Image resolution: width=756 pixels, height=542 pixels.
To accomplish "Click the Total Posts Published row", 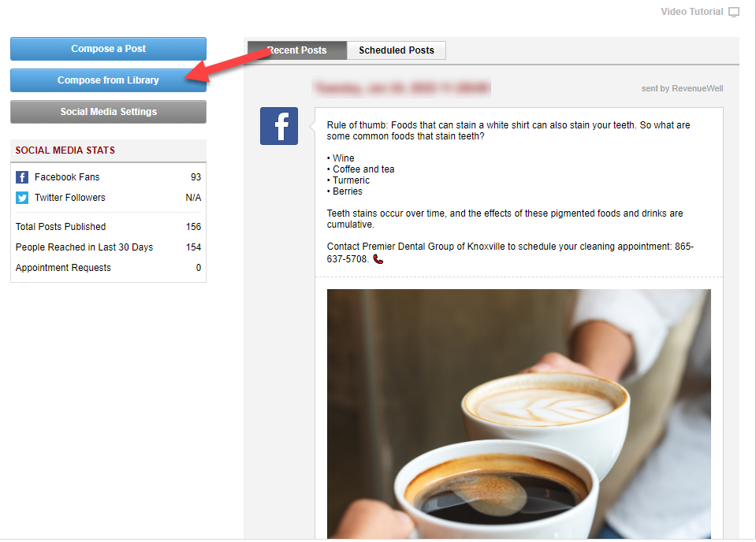I will tap(109, 226).
